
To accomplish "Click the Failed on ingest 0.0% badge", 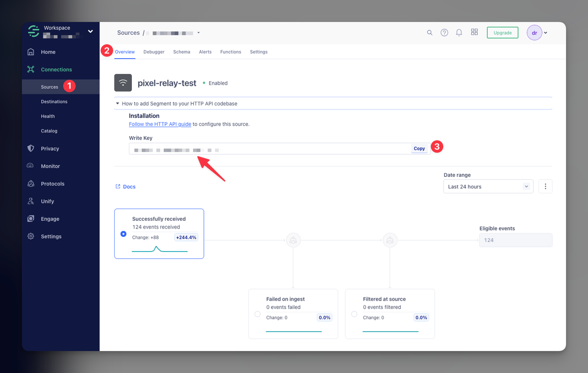I will click(325, 318).
